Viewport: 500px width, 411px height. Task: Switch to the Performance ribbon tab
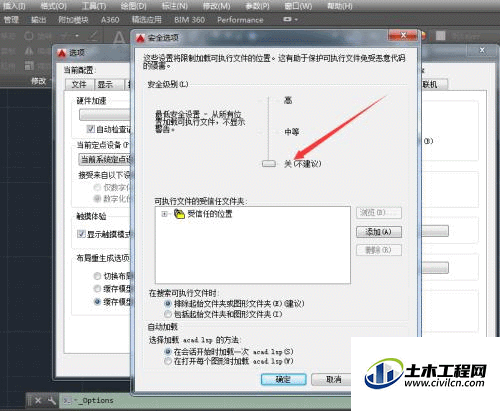coord(240,20)
